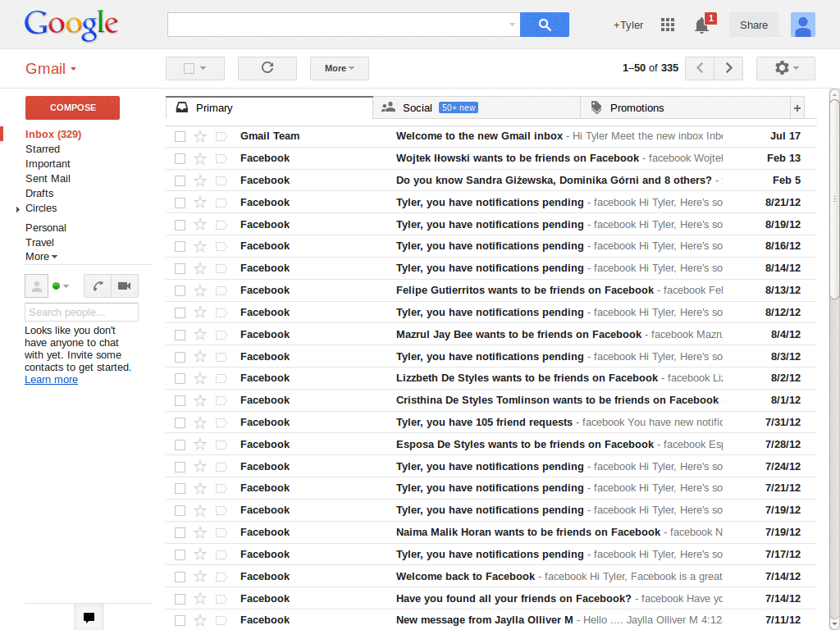The width and height of the screenshot is (840, 630).
Task: Open Sent Mail folder
Action: click(48, 178)
